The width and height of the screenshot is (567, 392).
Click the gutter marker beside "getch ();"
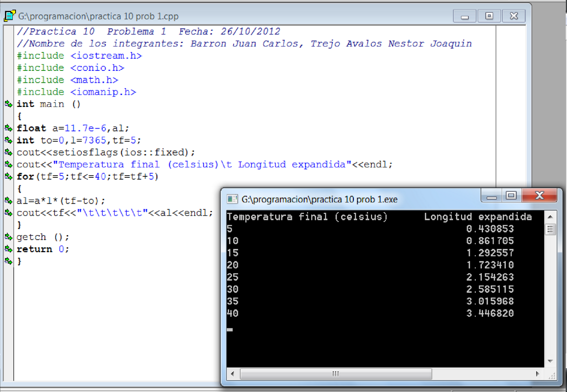click(9, 237)
